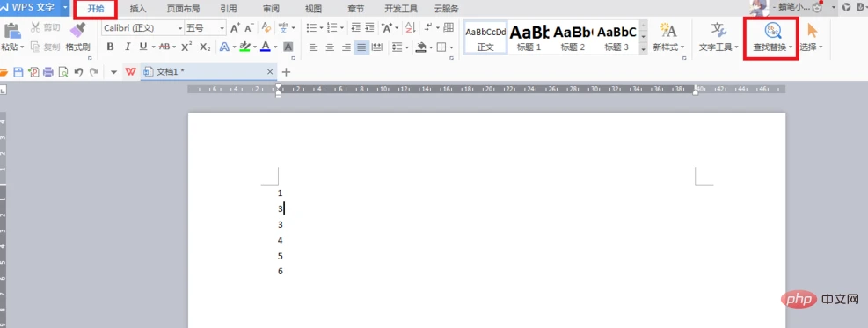Apply the 标题 1 style thumbnail
Screen dimensions: 868x328
point(529,37)
